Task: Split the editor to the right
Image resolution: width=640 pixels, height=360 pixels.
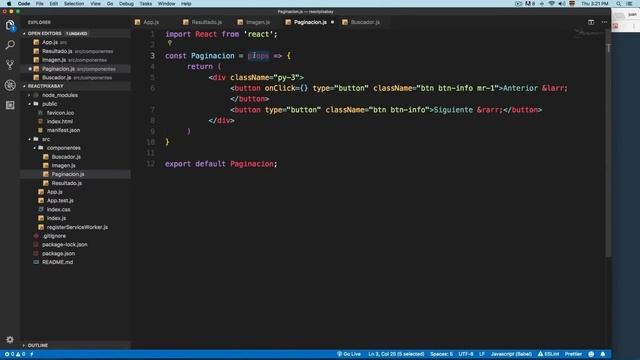Action: tap(591, 22)
